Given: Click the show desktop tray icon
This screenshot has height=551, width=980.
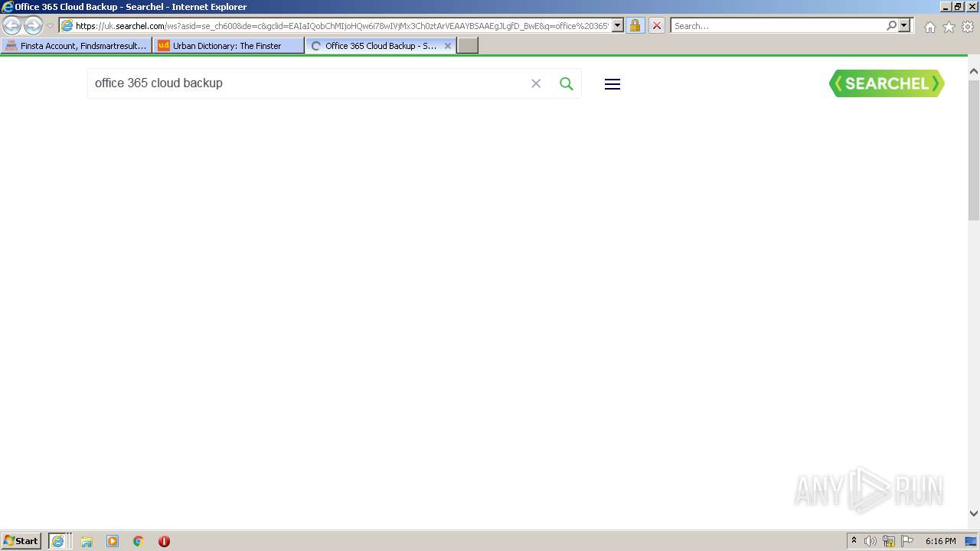Looking at the screenshot, I should pos(972,541).
